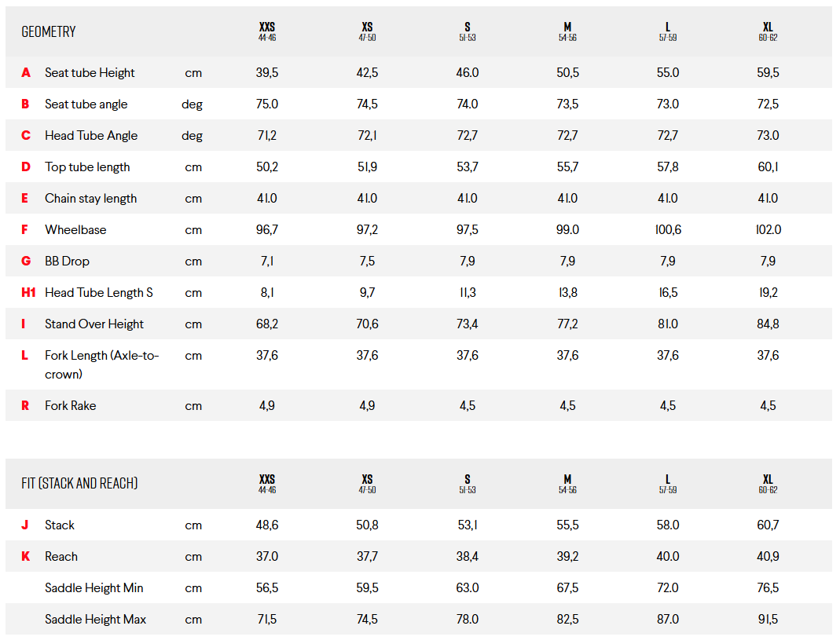Select the Seat tube angle row label
Image resolution: width=840 pixels, height=644 pixels.
click(86, 104)
